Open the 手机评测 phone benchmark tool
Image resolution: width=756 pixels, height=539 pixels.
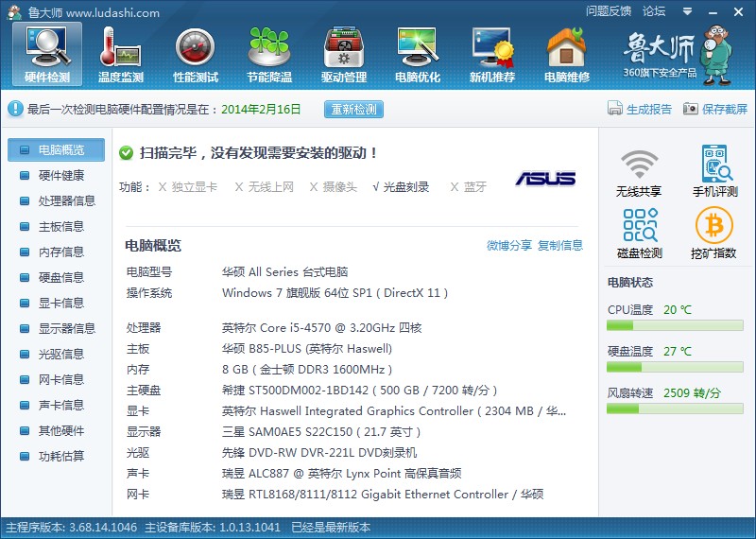714,172
